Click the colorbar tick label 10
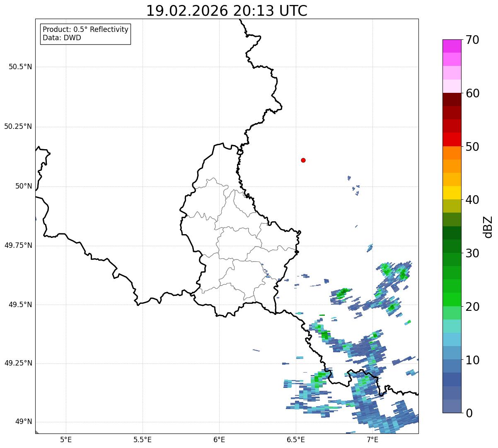This screenshot has height=448, width=498. pyautogui.click(x=472, y=360)
